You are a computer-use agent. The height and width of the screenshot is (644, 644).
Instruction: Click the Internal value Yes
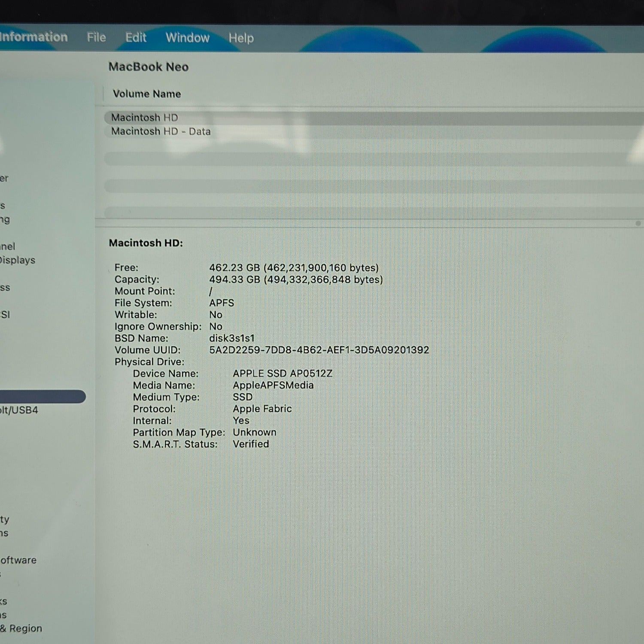tap(241, 421)
